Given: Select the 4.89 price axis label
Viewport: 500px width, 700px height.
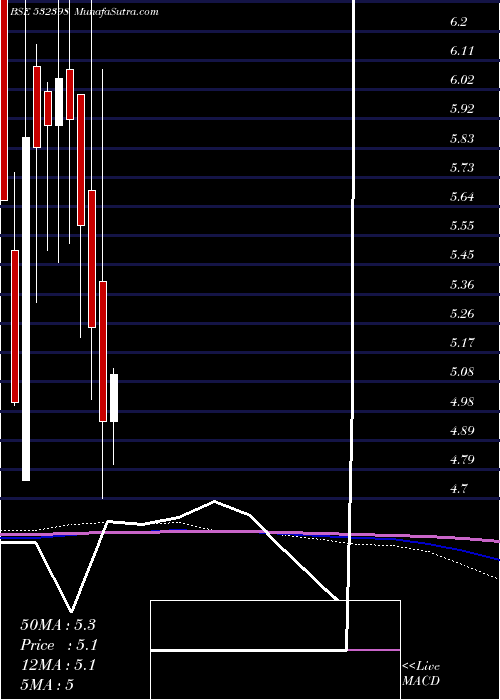Looking at the screenshot, I should click(x=462, y=430).
